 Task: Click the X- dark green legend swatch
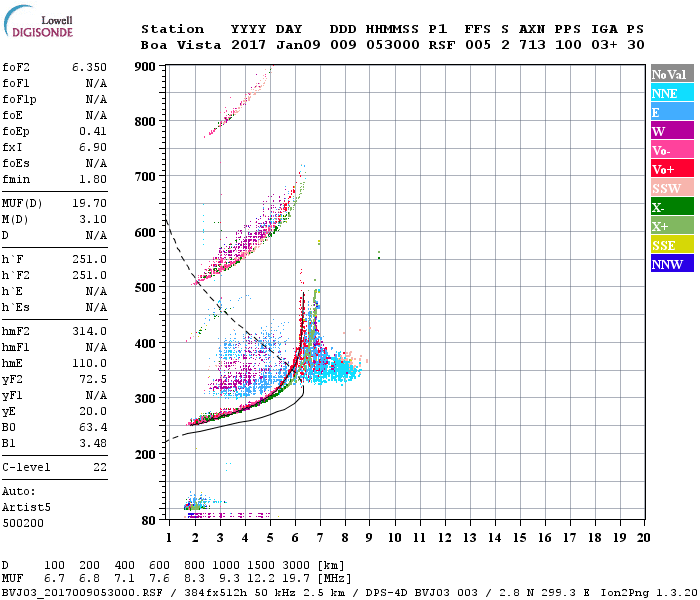[x=672, y=207]
